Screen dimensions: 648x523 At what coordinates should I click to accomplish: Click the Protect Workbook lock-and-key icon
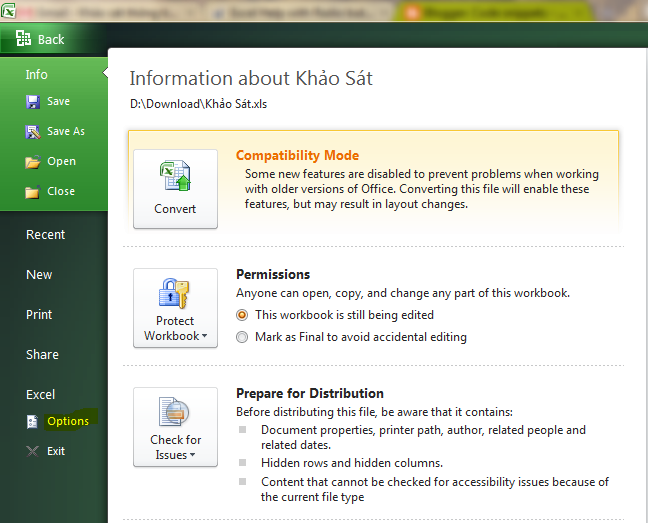pyautogui.click(x=174, y=293)
